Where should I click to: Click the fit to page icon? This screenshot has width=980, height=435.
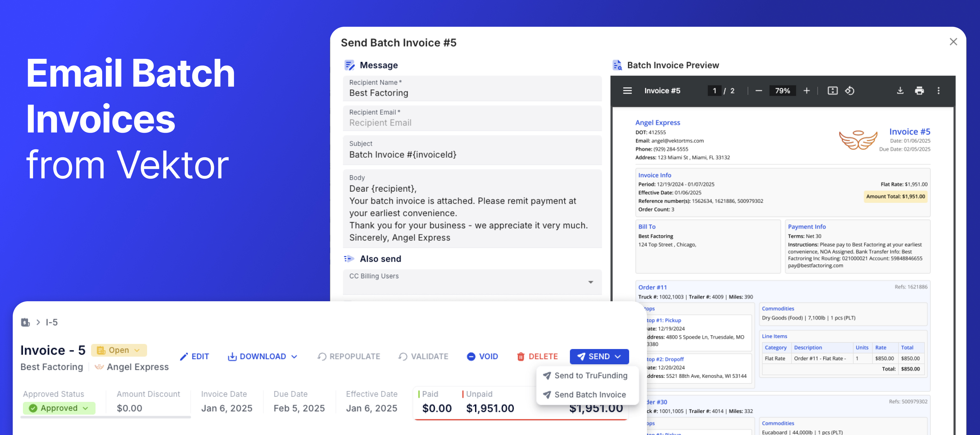(x=832, y=90)
